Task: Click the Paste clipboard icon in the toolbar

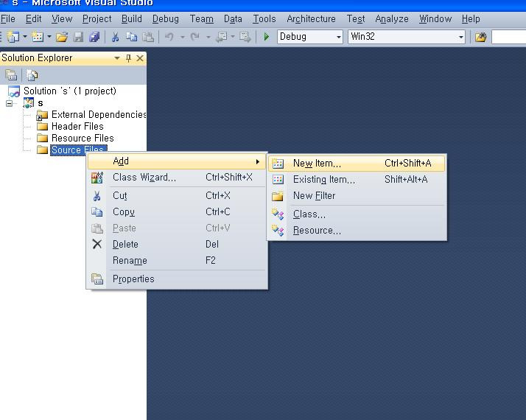Action: tap(148, 37)
